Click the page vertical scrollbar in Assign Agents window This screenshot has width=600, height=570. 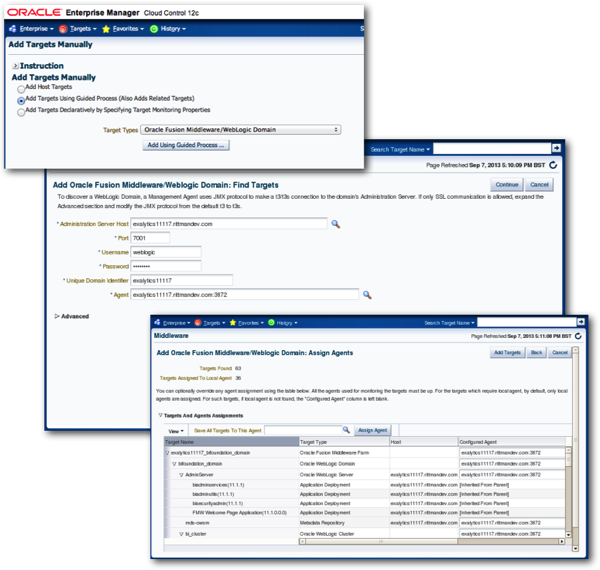point(575,449)
